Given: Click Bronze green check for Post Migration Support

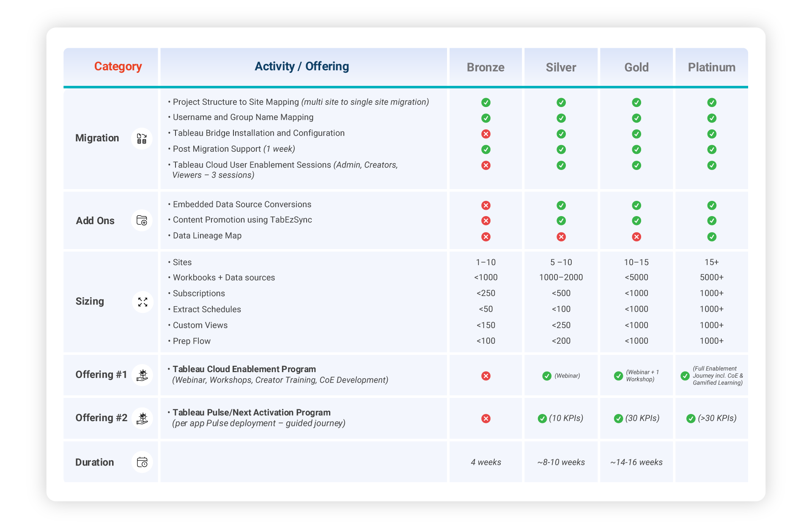Looking at the screenshot, I should pyautogui.click(x=486, y=149).
